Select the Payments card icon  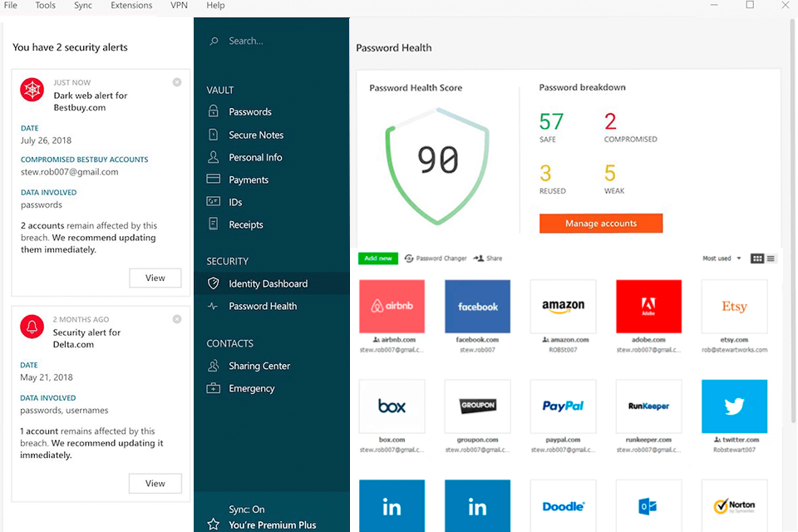tap(214, 180)
